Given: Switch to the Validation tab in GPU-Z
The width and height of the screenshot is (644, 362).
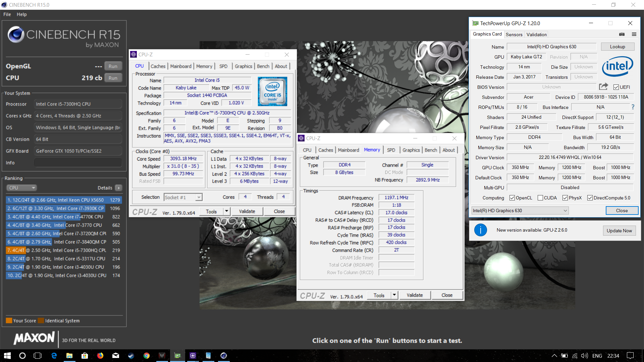Looking at the screenshot, I should coord(536,35).
